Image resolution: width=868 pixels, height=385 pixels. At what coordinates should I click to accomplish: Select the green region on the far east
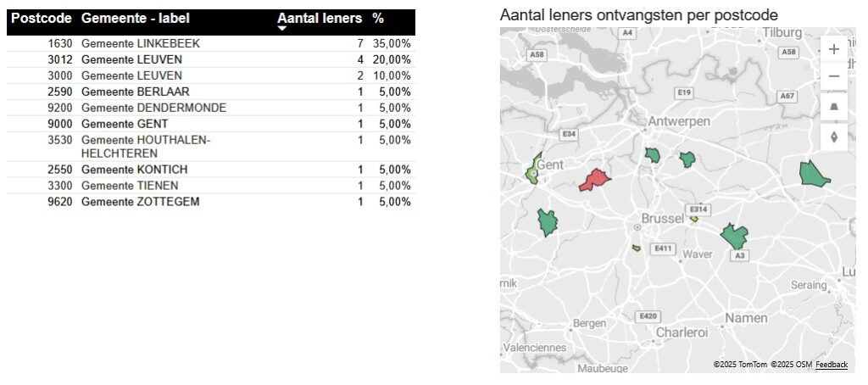coord(814,173)
